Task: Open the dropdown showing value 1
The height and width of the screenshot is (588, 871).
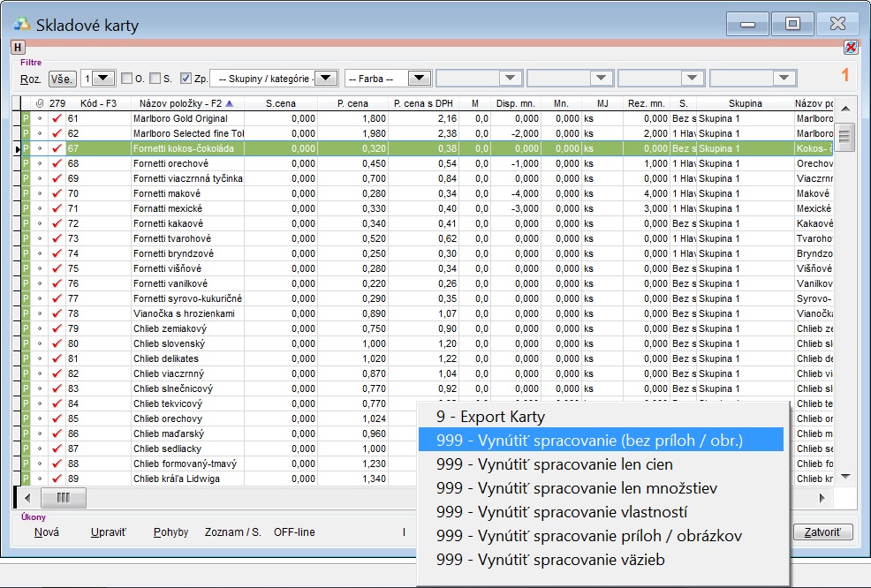Action: [104, 79]
